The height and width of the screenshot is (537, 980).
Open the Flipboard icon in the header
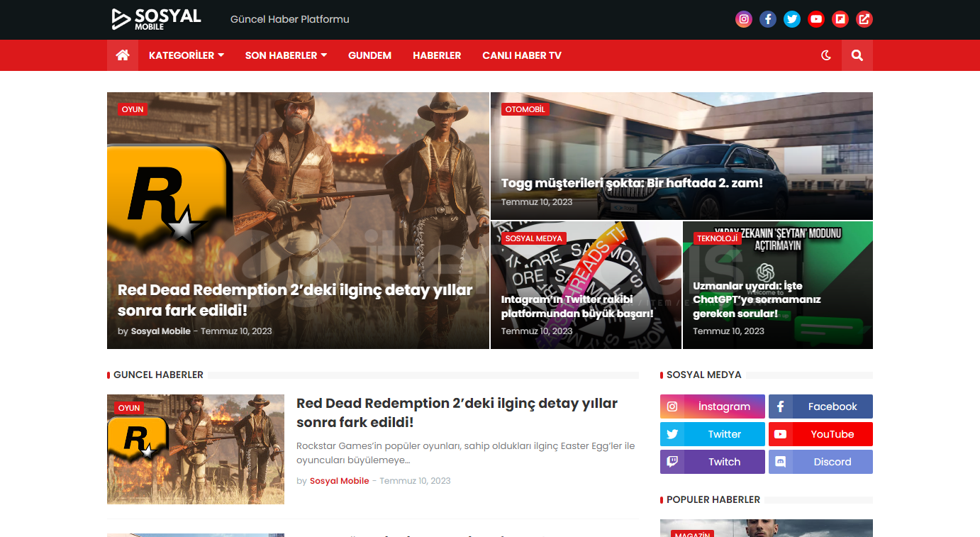pos(840,19)
